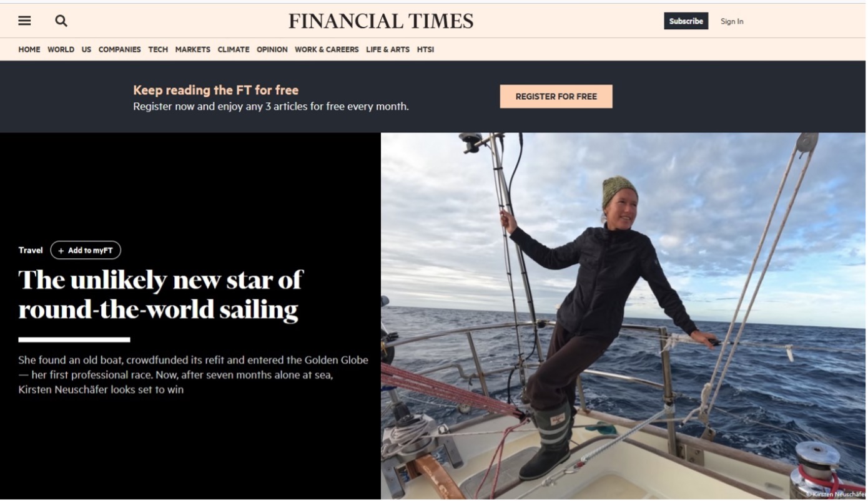The width and height of the screenshot is (868, 501).
Task: Click the Travel topic tag
Action: point(31,250)
